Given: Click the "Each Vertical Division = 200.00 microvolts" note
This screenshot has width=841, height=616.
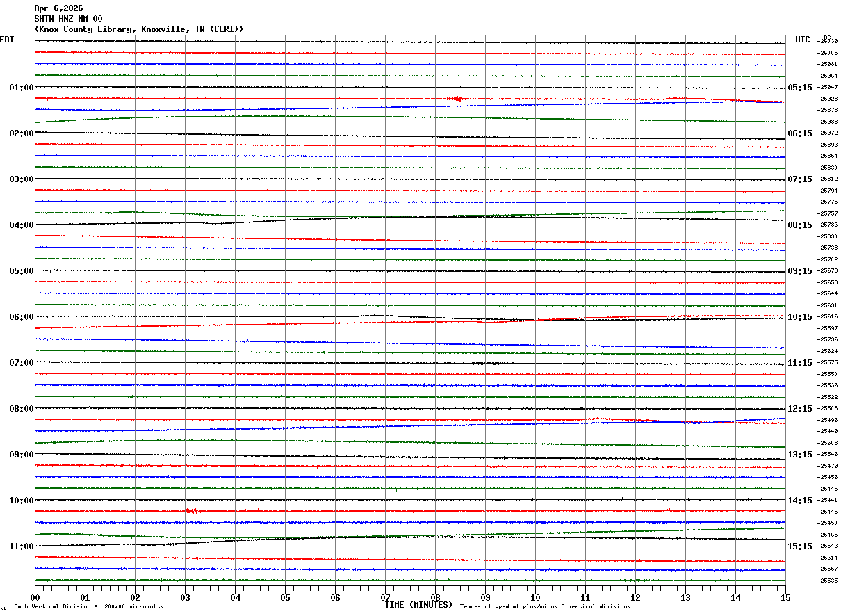Looking at the screenshot, I should (88, 606).
